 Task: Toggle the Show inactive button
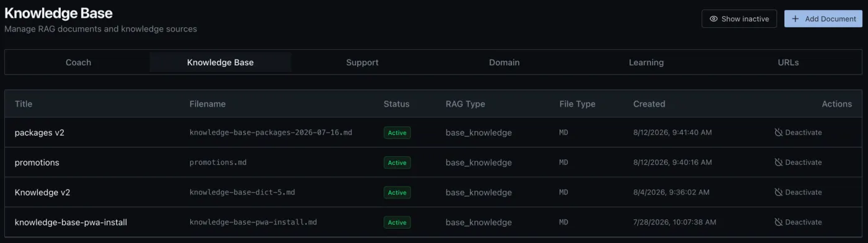click(739, 19)
